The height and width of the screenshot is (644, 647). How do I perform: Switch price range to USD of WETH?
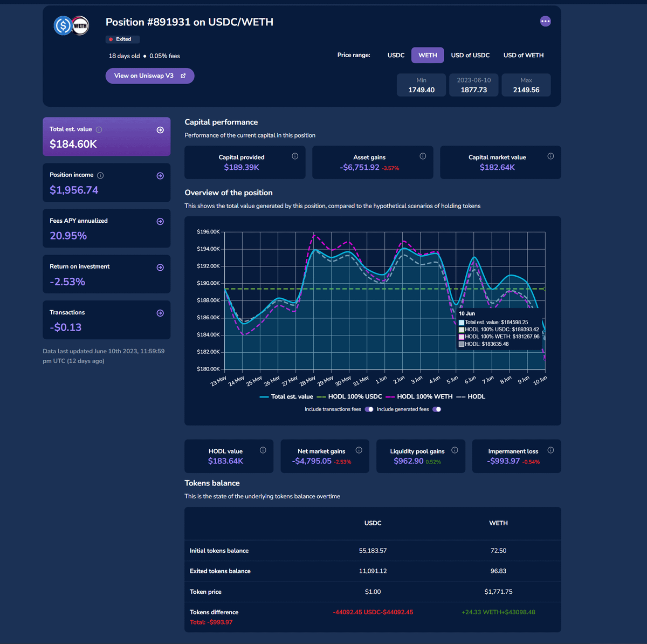pos(523,55)
